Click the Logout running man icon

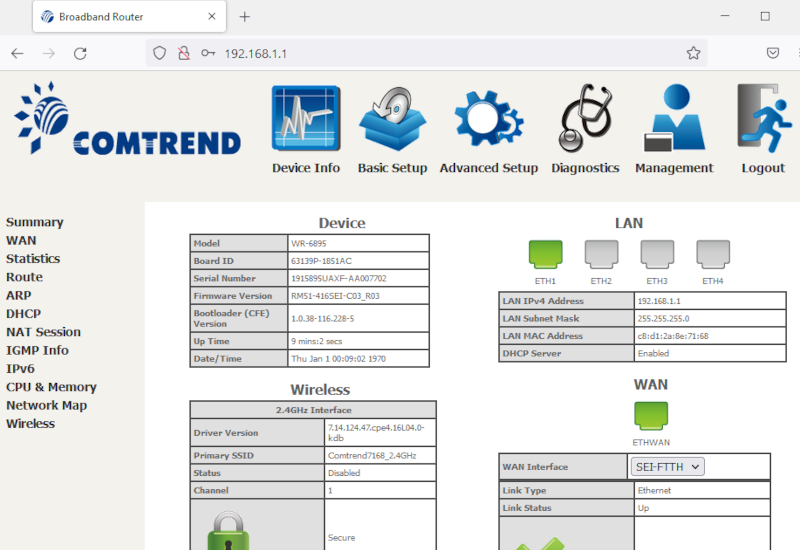(763, 119)
